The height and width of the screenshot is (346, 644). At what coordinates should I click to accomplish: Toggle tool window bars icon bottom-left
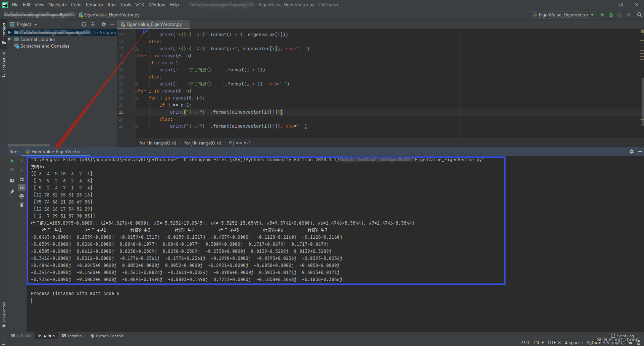pos(4,343)
